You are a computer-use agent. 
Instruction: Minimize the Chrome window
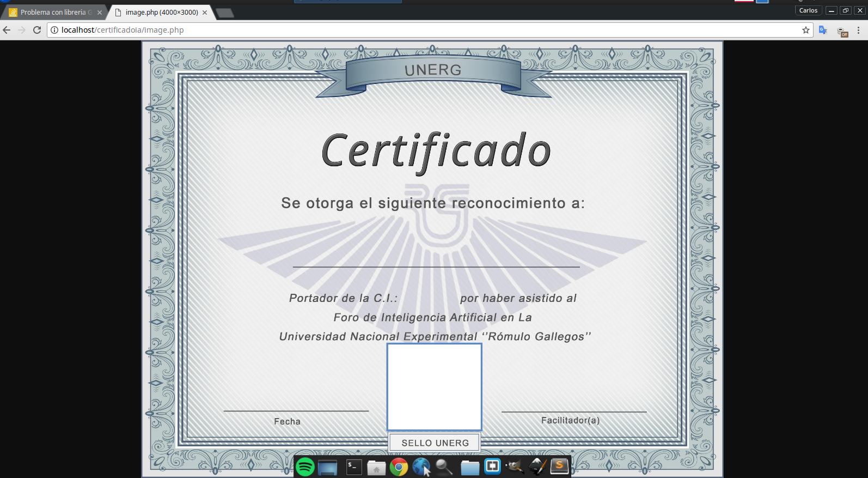coord(832,10)
